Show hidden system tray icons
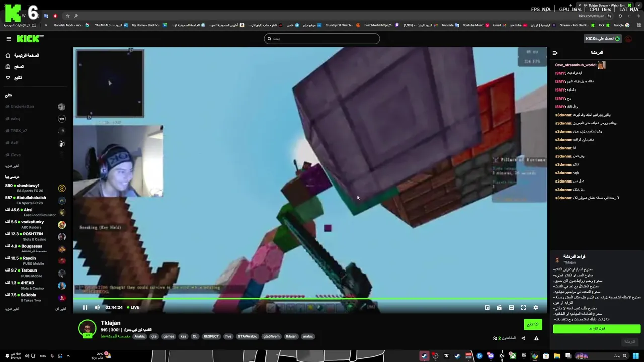 click(68, 356)
